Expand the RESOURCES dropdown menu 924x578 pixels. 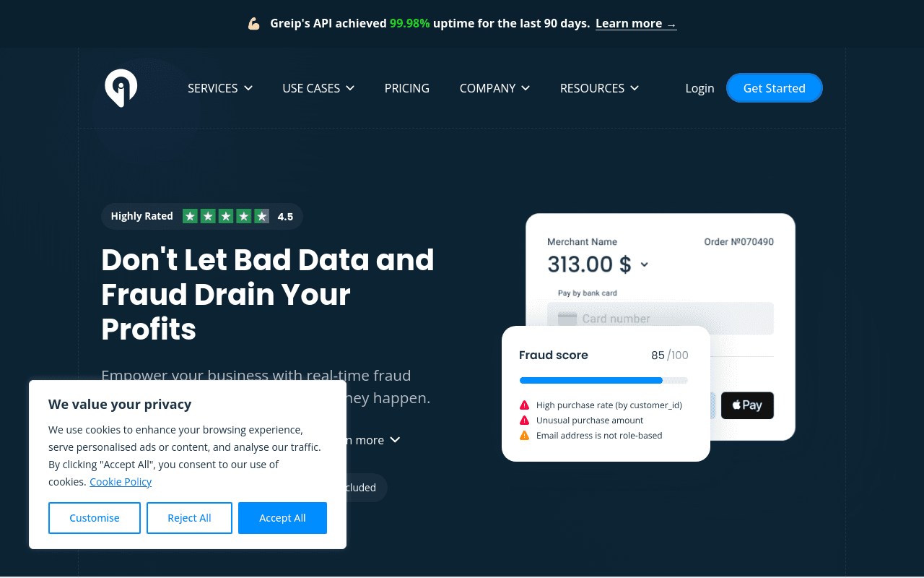599,88
